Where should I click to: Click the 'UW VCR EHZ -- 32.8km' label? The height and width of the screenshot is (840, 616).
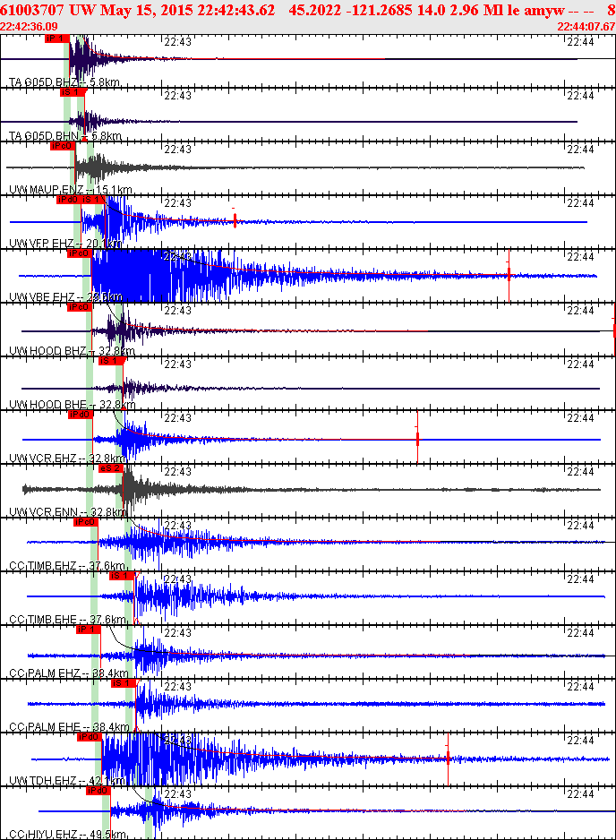[67, 458]
